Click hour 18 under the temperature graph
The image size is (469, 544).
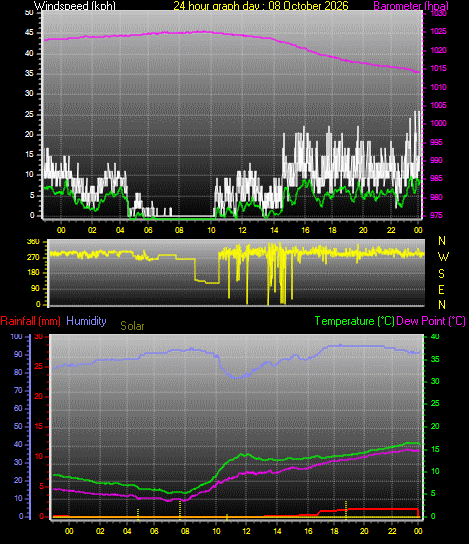(x=334, y=531)
